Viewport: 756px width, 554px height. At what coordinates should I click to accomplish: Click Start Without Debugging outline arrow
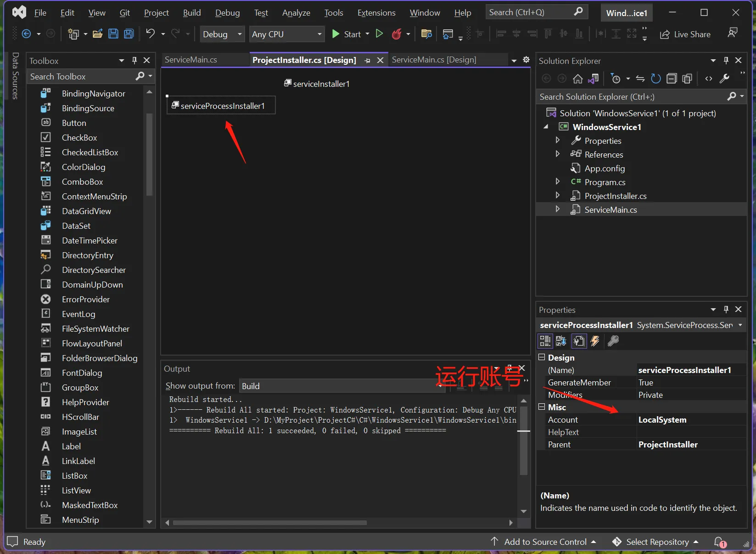[x=379, y=34]
